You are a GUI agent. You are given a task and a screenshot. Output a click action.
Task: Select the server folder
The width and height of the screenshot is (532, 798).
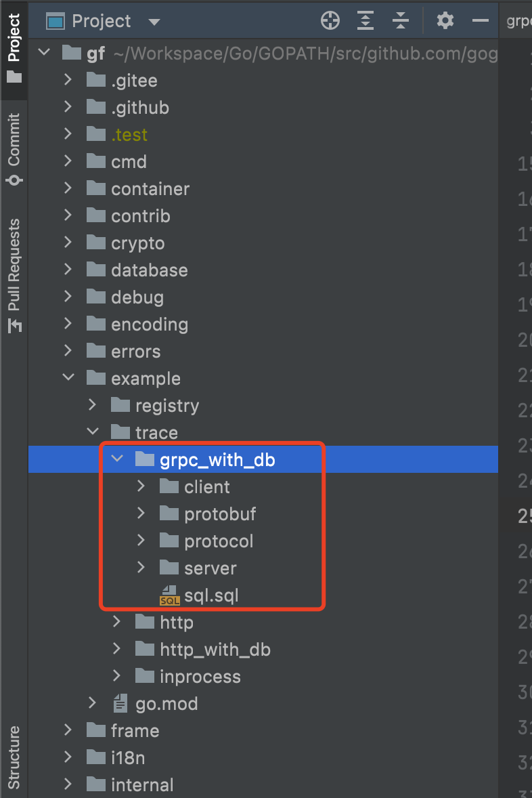click(210, 568)
